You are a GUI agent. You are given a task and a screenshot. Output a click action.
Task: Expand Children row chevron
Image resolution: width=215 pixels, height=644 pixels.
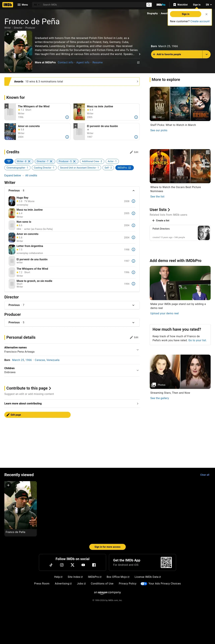click(x=137, y=370)
